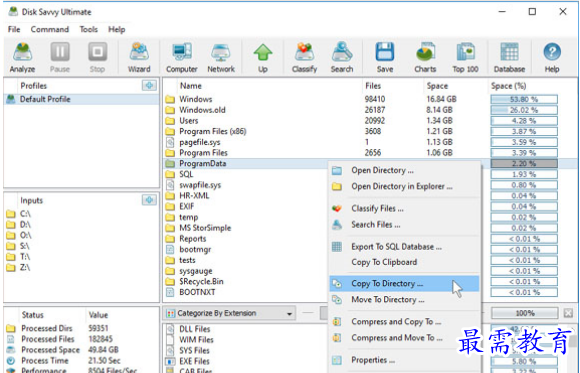Open the Help menu
This screenshot has width=580, height=373.
(x=117, y=29)
